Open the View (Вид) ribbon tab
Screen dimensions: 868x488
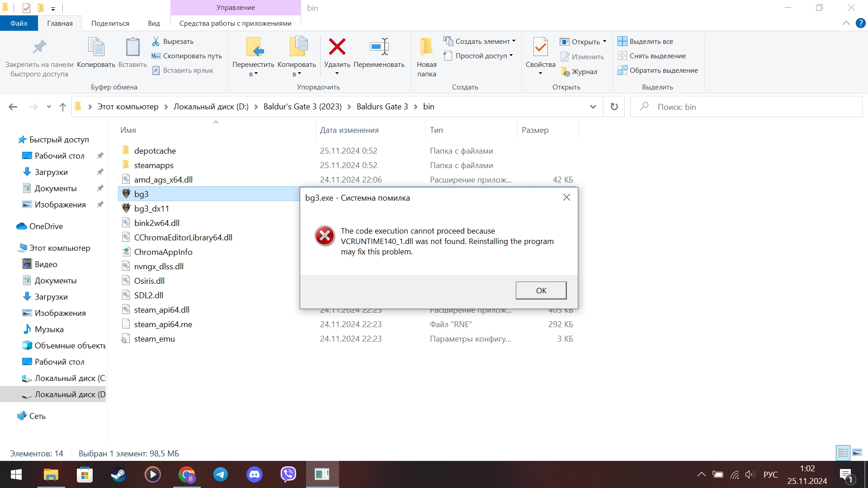tap(154, 23)
